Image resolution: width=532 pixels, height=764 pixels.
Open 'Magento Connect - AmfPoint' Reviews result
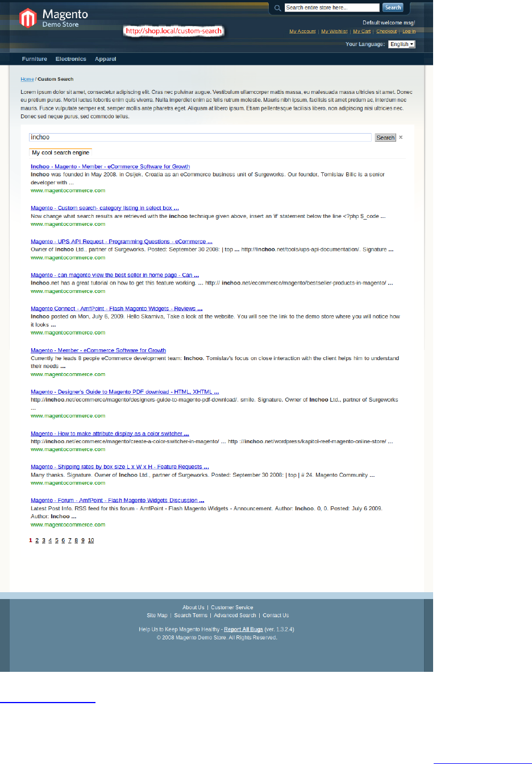point(117,309)
